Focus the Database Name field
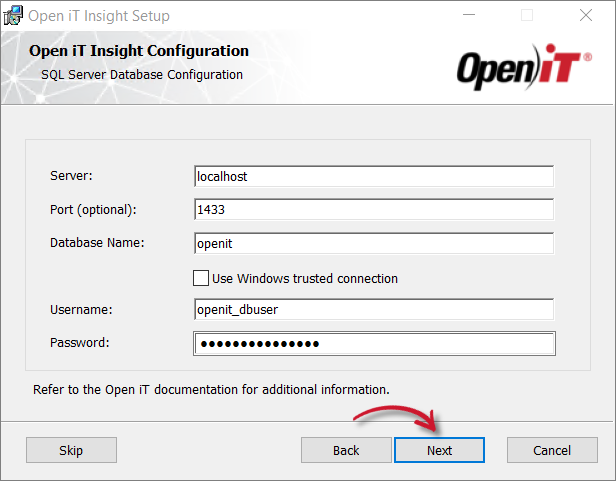616x481 pixels. pyautogui.click(x=374, y=243)
